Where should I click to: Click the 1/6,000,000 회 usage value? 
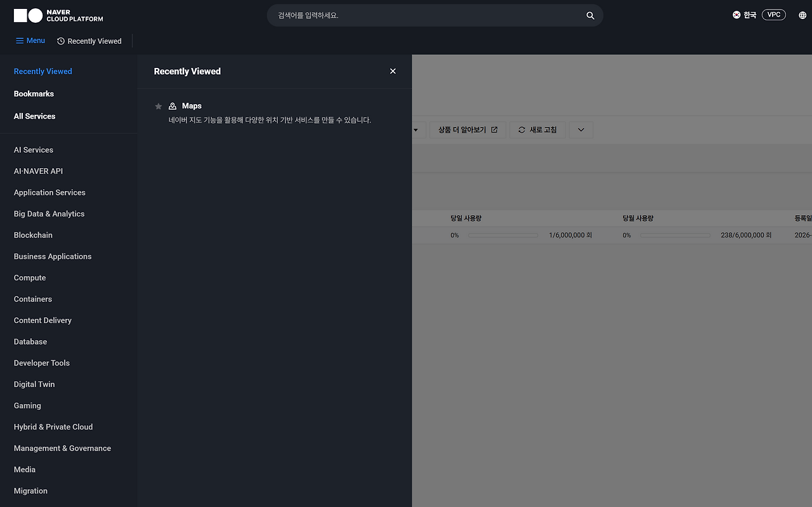click(x=570, y=235)
